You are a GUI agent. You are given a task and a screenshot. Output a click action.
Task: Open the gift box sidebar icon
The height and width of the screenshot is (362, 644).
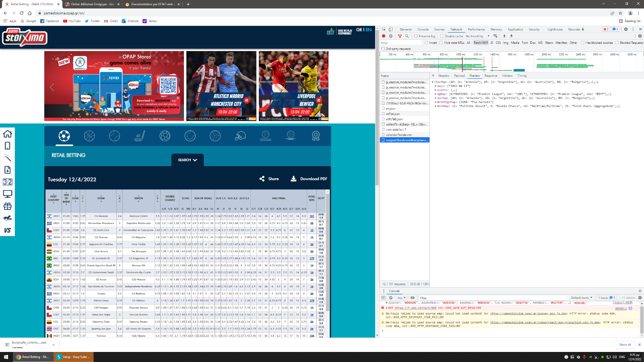(x=7, y=206)
